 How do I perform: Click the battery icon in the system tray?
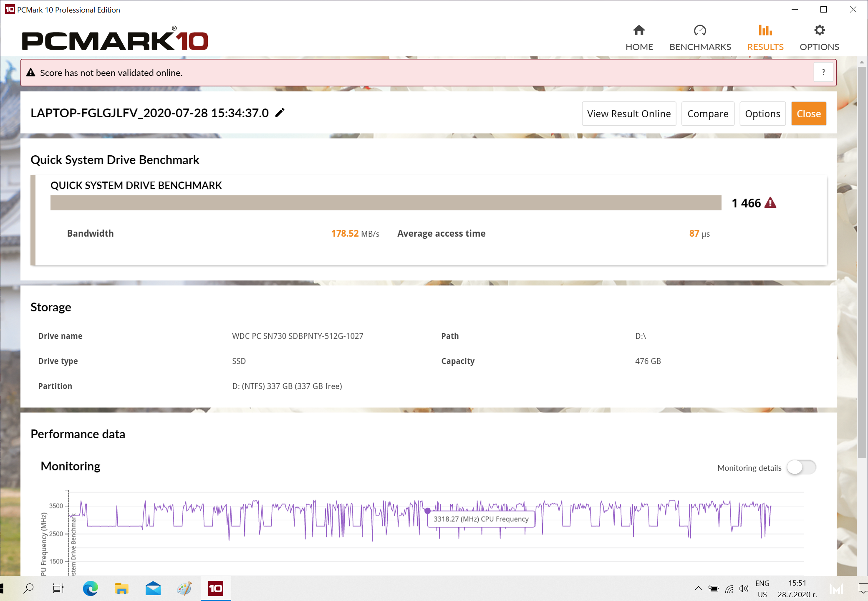(714, 588)
